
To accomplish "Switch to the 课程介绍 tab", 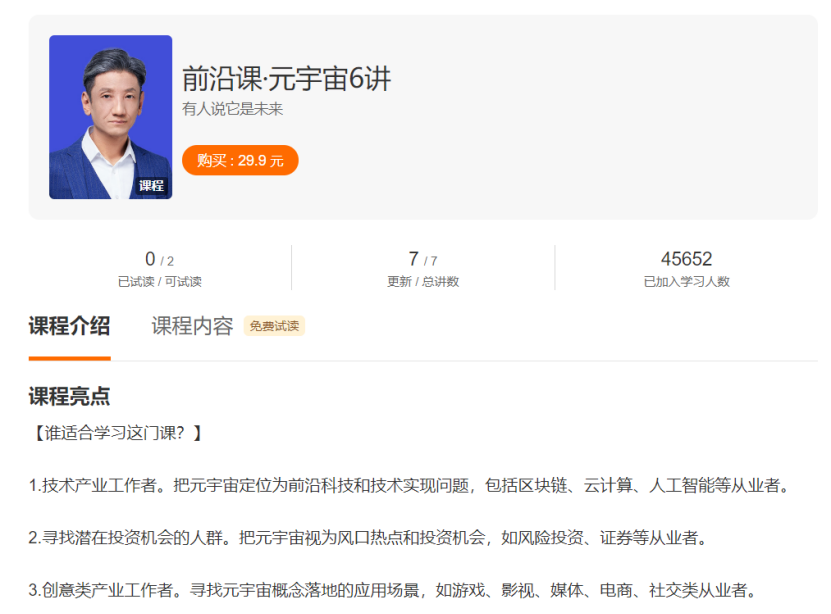I will click(69, 326).
